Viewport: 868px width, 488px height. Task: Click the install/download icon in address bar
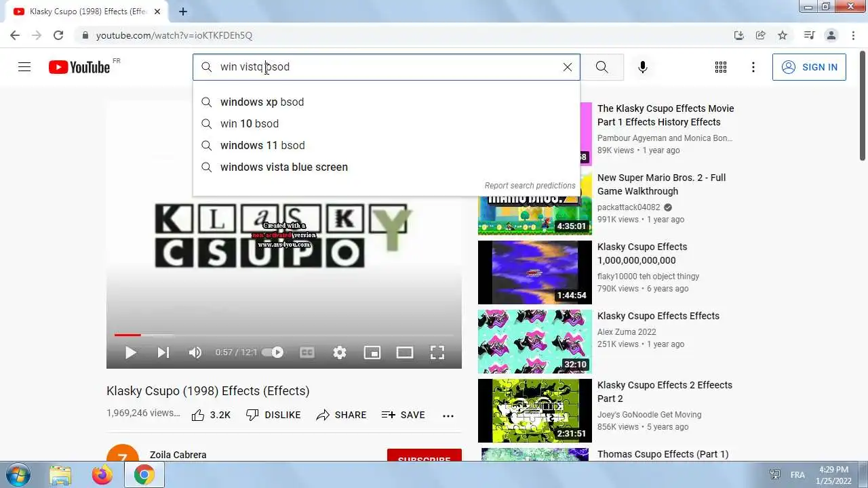coord(739,35)
